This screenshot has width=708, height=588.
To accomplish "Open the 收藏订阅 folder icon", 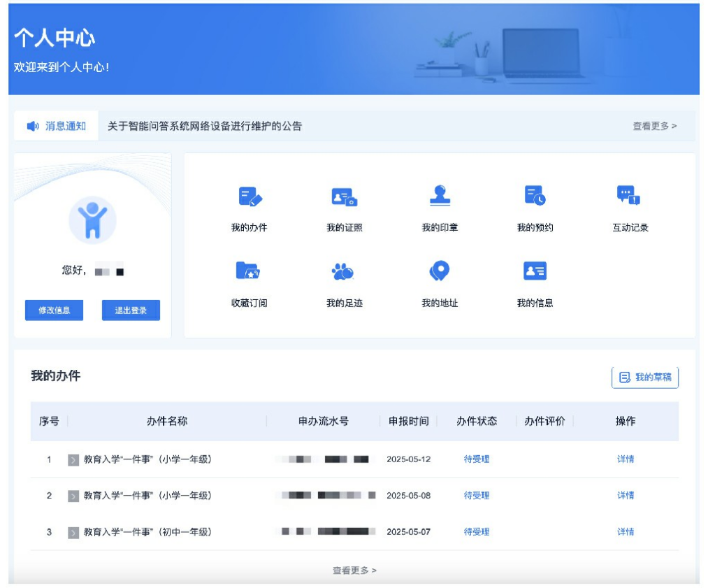I will pos(249,271).
